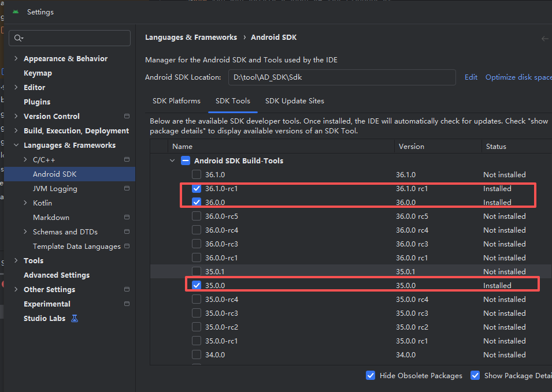Check the 35.0.0-rc1 checkbox
Viewport: 552px width, 392px height.
click(x=197, y=341)
